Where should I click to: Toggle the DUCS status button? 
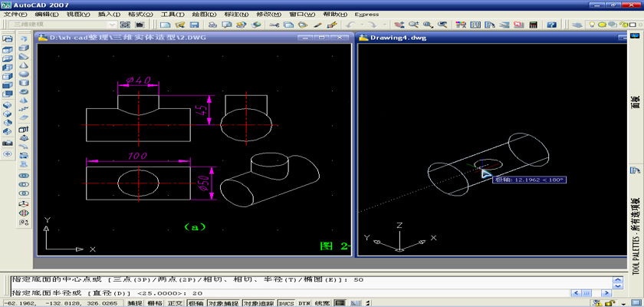pos(286,303)
